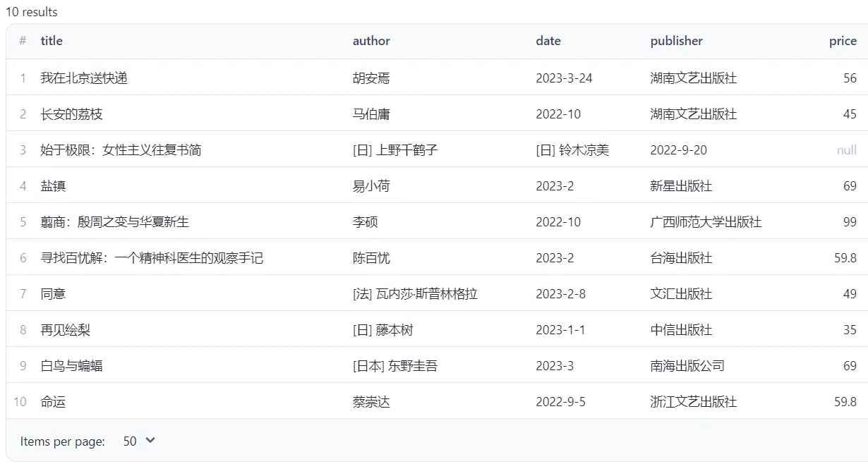Click date 2023-3-24
Viewport: 868px width, 464px height.
pos(564,78)
